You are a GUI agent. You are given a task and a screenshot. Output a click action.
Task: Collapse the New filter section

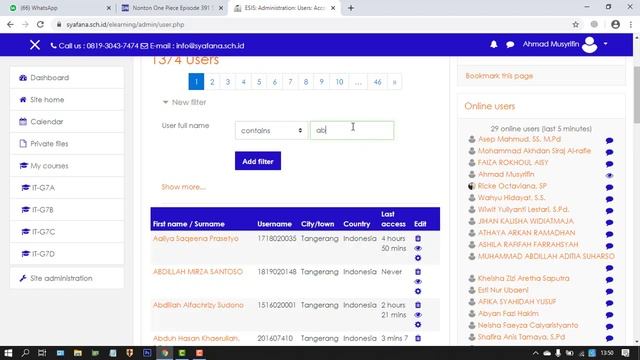click(x=184, y=102)
